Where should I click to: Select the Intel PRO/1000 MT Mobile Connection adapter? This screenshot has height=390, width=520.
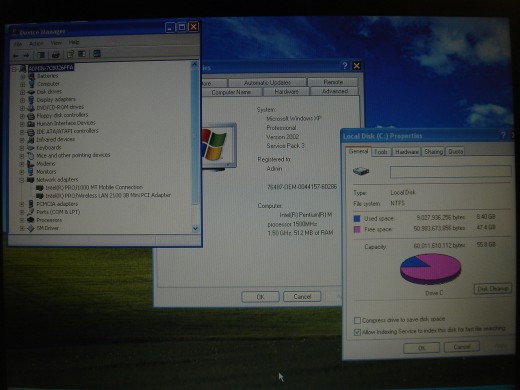tap(94, 187)
